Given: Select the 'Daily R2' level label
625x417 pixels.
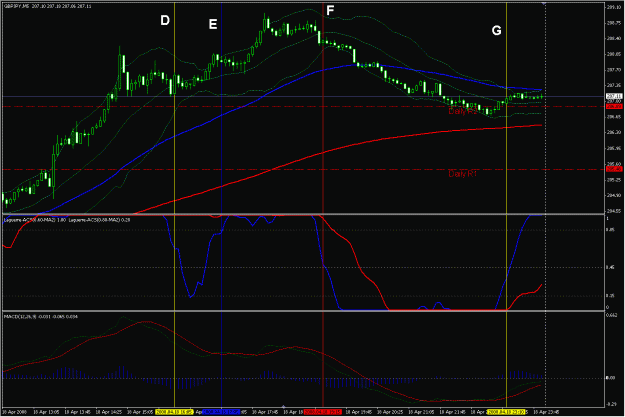Looking at the screenshot, I should tap(462, 111).
